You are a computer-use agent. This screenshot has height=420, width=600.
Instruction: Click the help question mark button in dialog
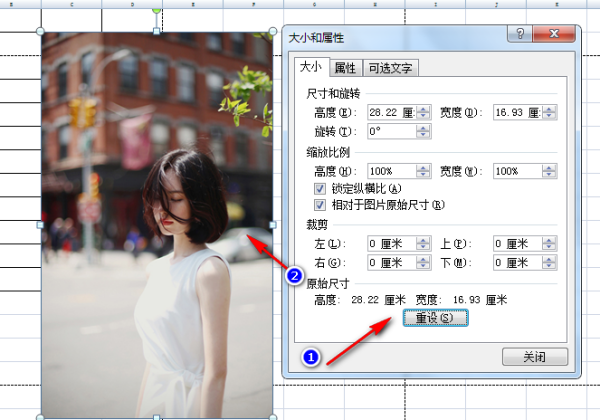click(x=520, y=34)
